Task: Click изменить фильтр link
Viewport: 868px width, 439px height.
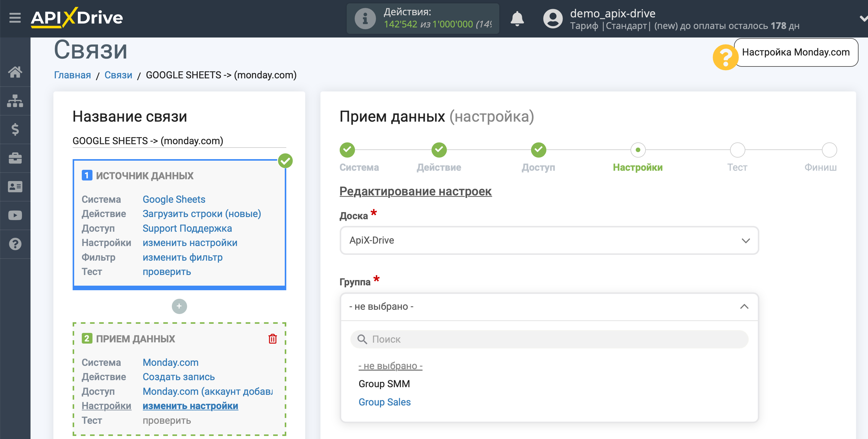Action: coord(183,257)
